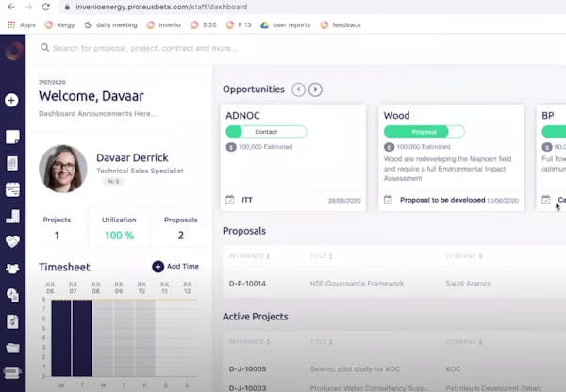Click the search magnifier icon
Viewport: 566px width, 392px height.
click(x=44, y=48)
